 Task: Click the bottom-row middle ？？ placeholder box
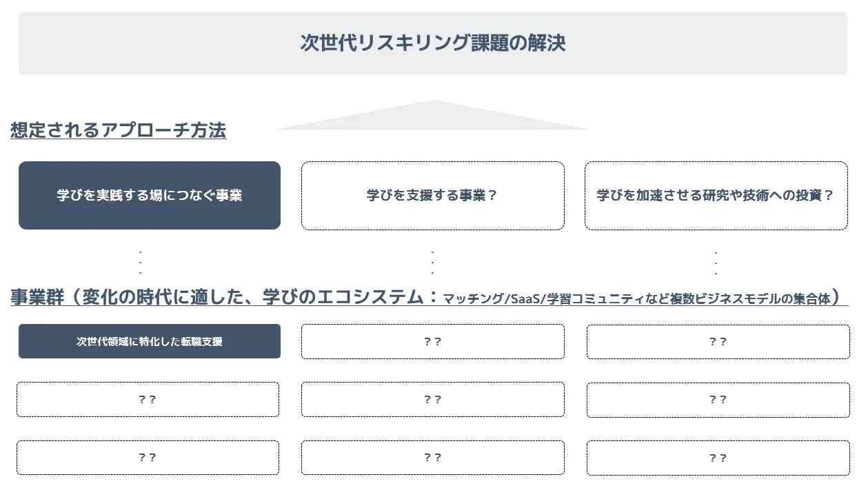click(x=433, y=458)
